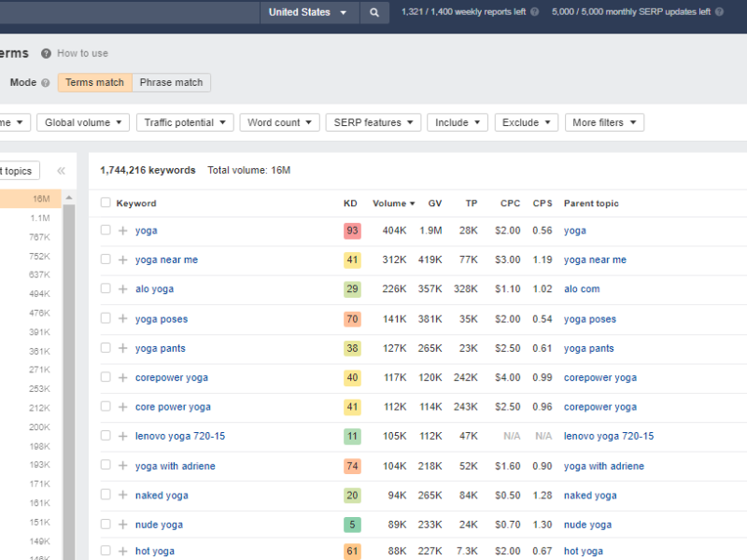Switch to Phrase match mode
The image size is (747, 560).
(x=171, y=82)
